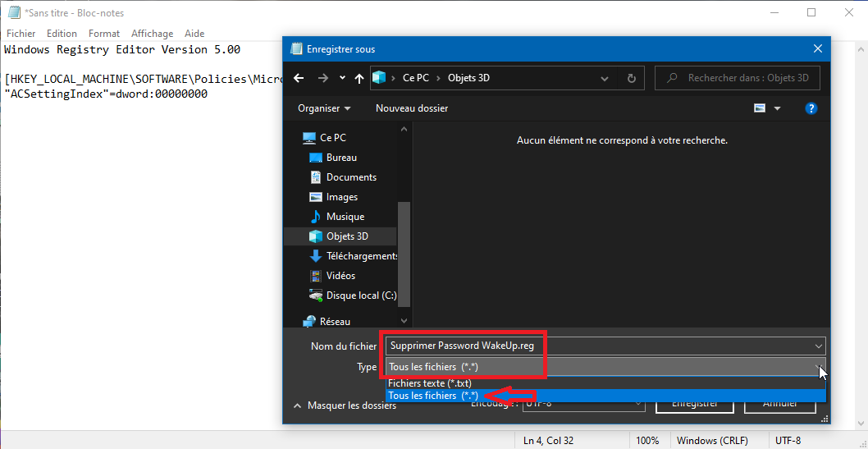Click the Rechercher dans : Objets 3D box
The image size is (868, 449).
click(737, 78)
